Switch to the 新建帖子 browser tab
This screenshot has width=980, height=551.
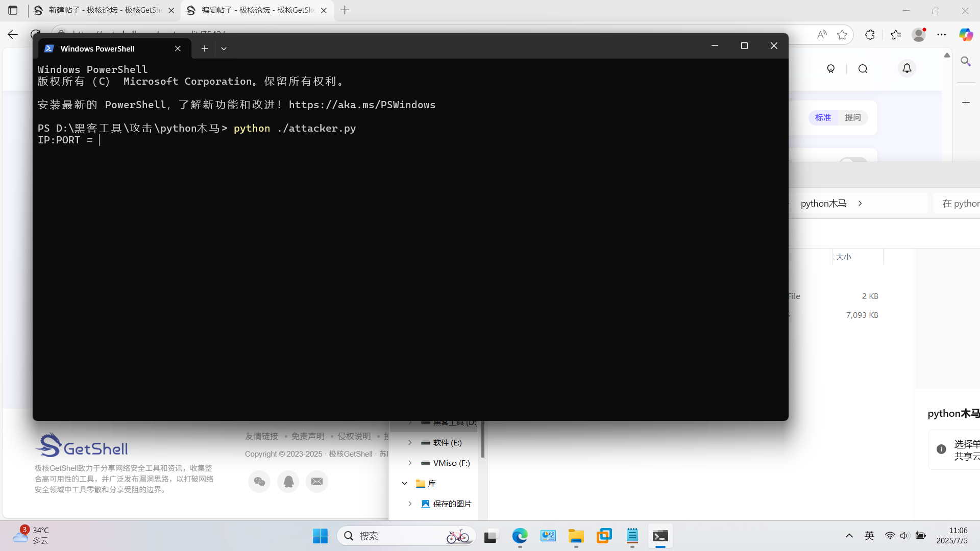pyautogui.click(x=105, y=10)
